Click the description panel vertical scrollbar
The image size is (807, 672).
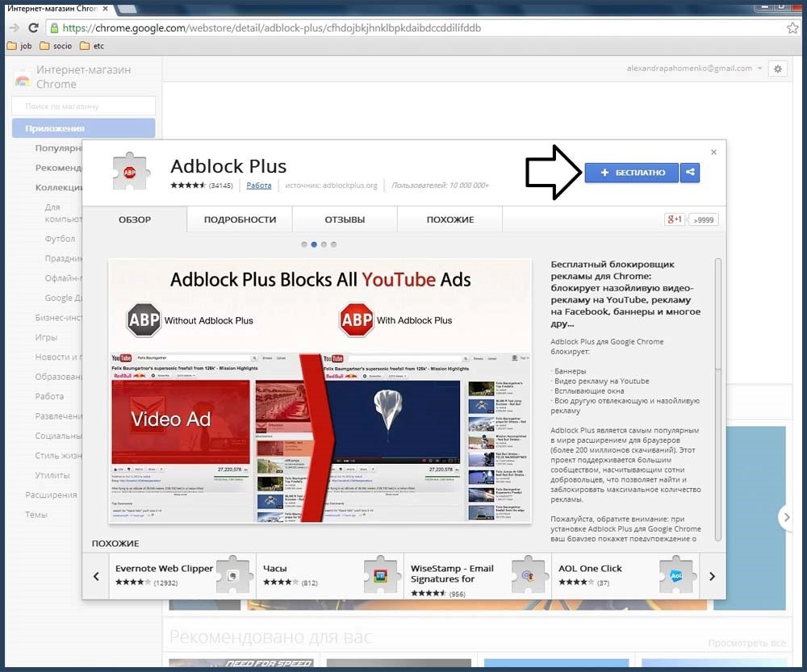(718, 399)
